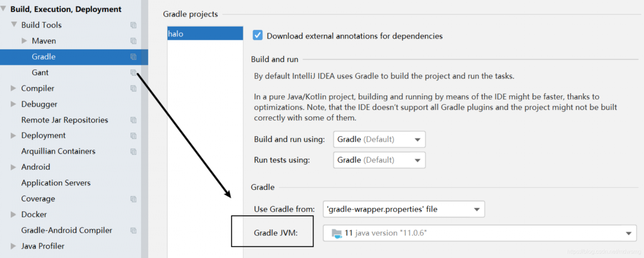This screenshot has height=258, width=644.
Task: Click project-level icon next to Compiler
Action: (133, 88)
